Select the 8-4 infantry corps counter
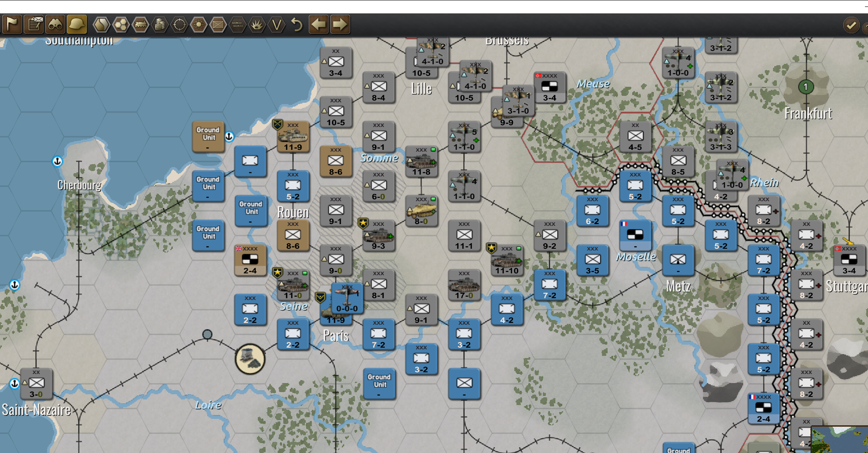The height and width of the screenshot is (453, 868). [378, 87]
